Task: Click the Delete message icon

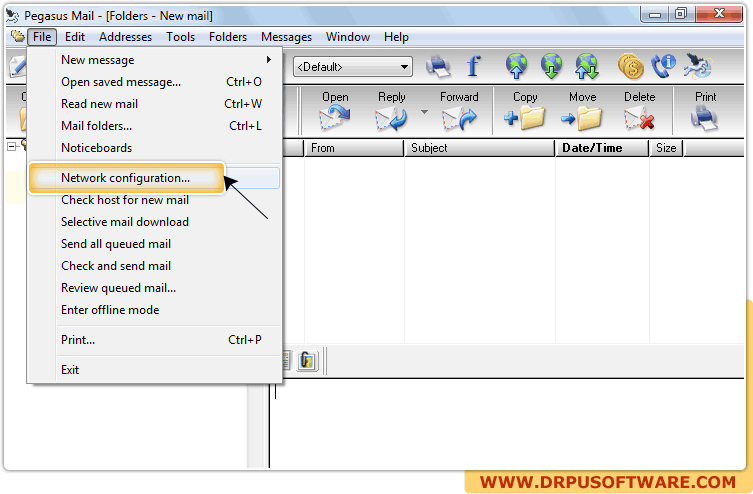Action: pyautogui.click(x=639, y=118)
